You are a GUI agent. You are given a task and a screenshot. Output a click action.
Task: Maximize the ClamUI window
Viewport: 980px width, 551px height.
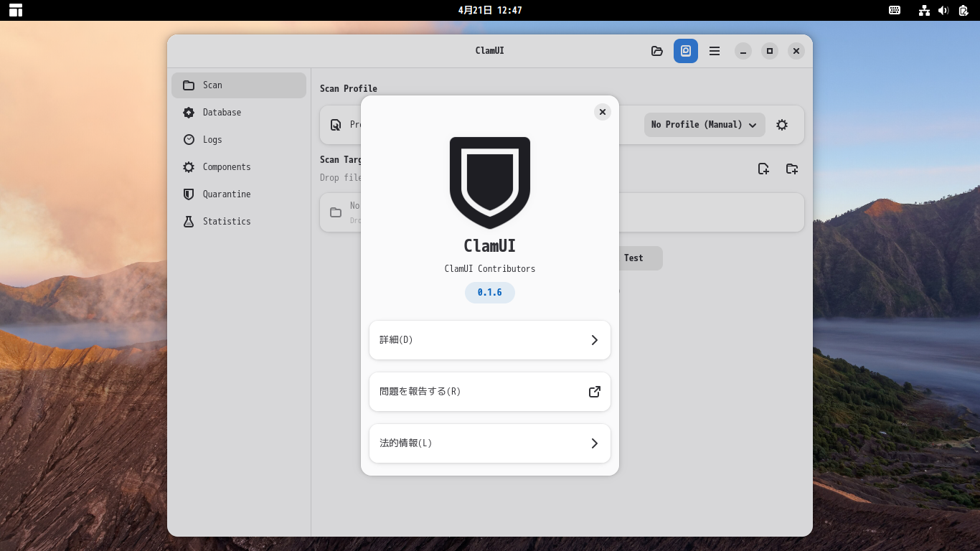[x=770, y=51]
